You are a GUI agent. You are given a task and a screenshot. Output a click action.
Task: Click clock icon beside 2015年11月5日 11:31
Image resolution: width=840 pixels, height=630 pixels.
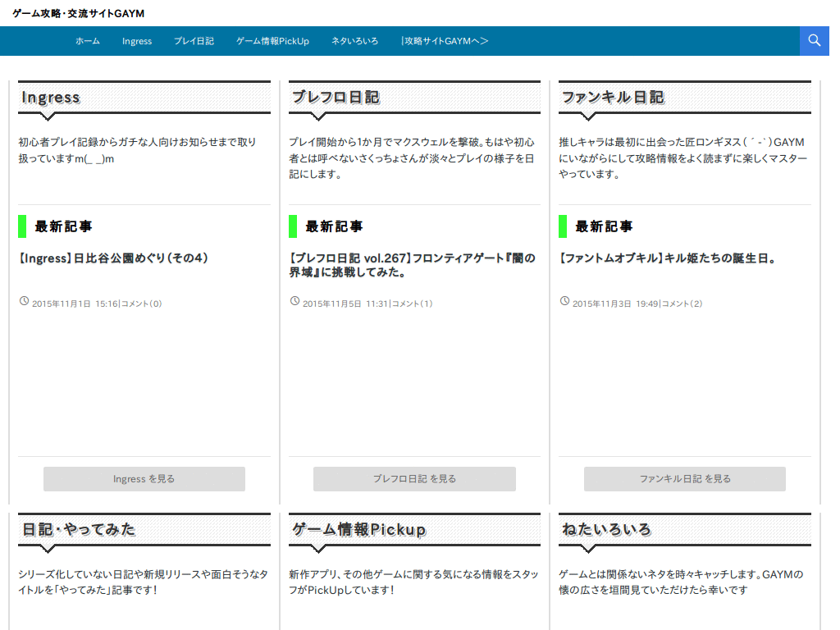[294, 301]
